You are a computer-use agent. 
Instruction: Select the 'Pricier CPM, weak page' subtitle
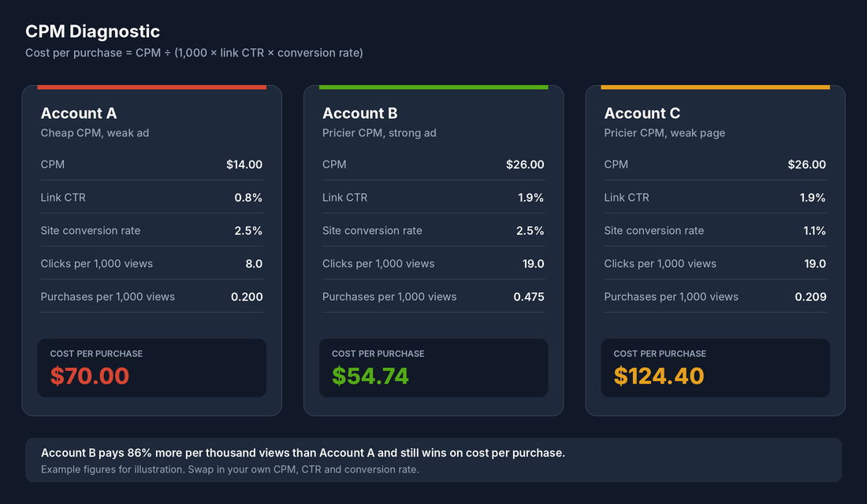664,133
